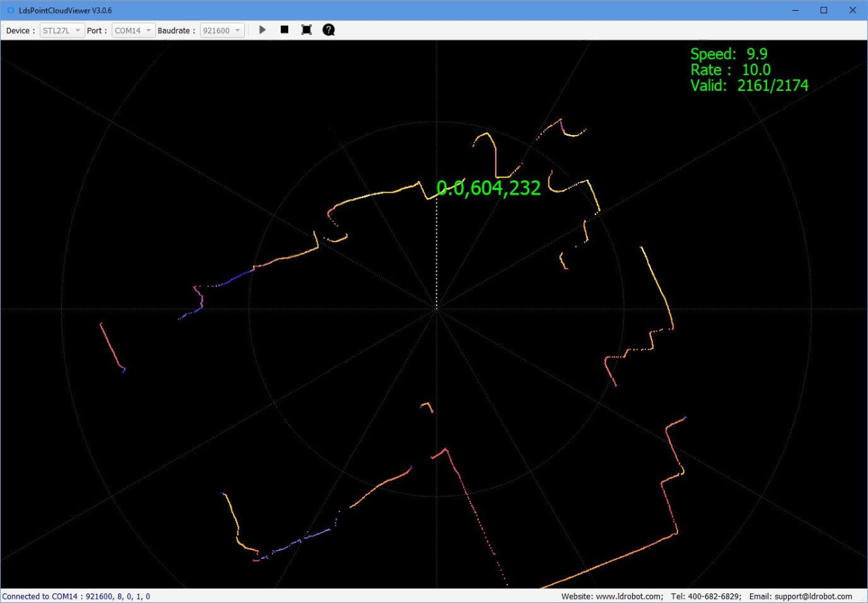Click the fit-to-screen view icon
Image resolution: width=868 pixels, height=603 pixels.
click(307, 30)
